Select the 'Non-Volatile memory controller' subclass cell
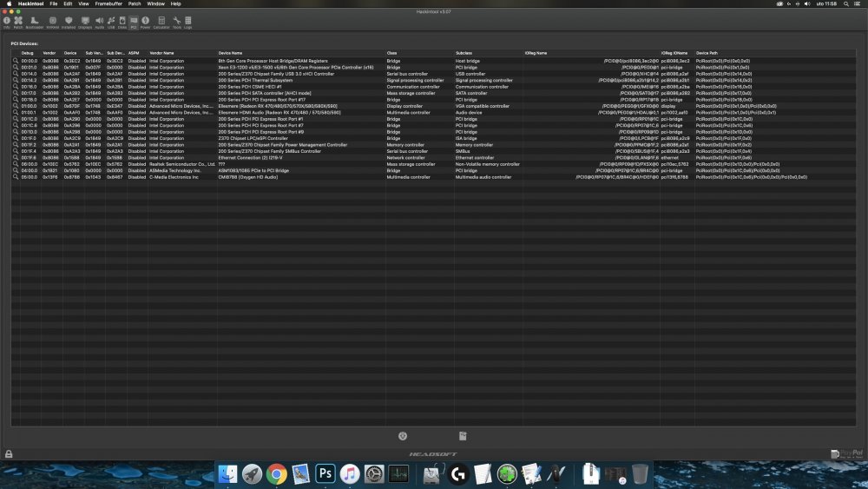Screen dimensions: 868x489 [488, 164]
